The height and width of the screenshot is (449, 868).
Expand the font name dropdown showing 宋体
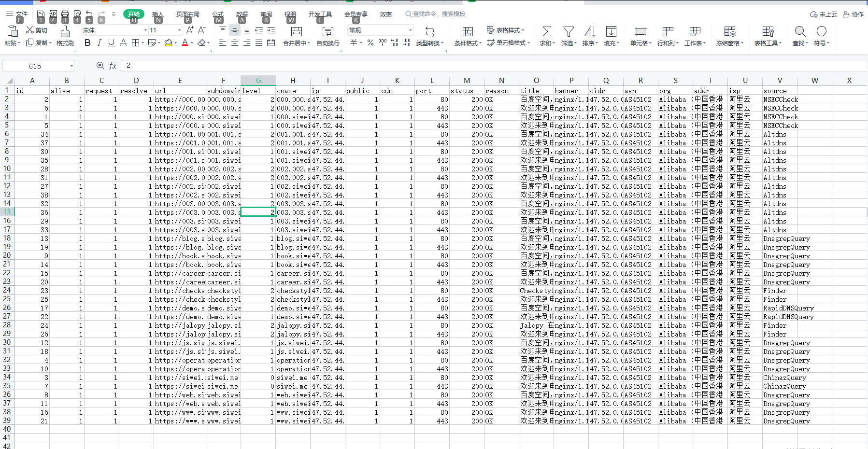click(145, 30)
